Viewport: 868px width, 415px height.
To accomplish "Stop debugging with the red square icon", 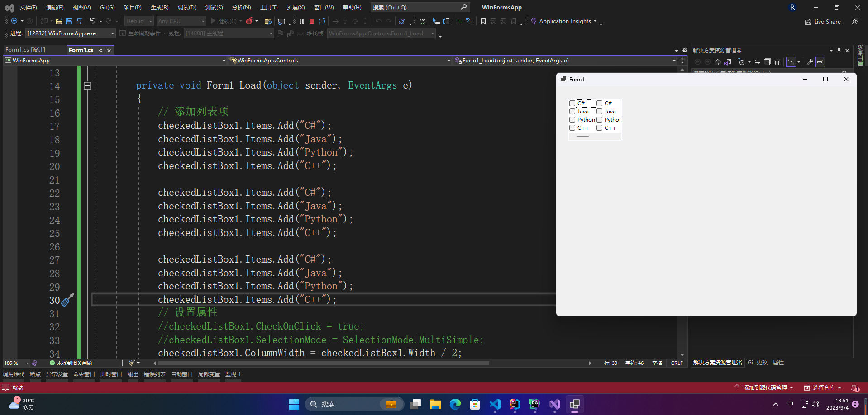I will click(312, 21).
